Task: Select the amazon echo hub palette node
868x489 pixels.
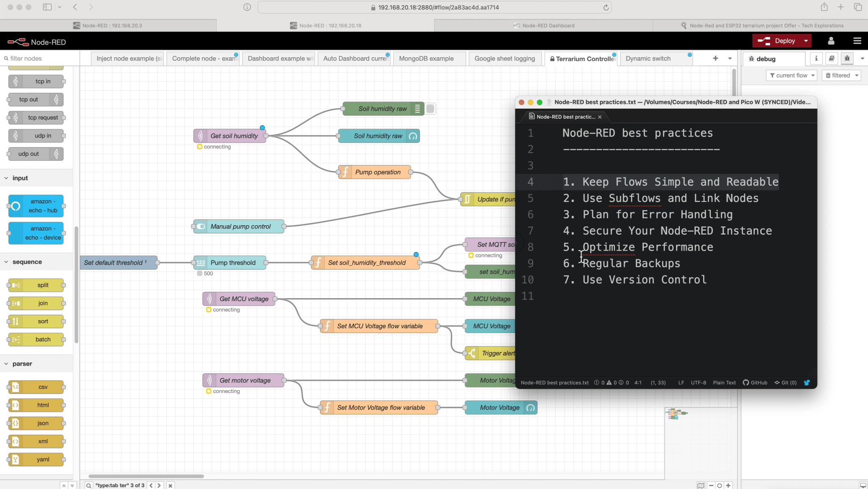Action: 36,206
